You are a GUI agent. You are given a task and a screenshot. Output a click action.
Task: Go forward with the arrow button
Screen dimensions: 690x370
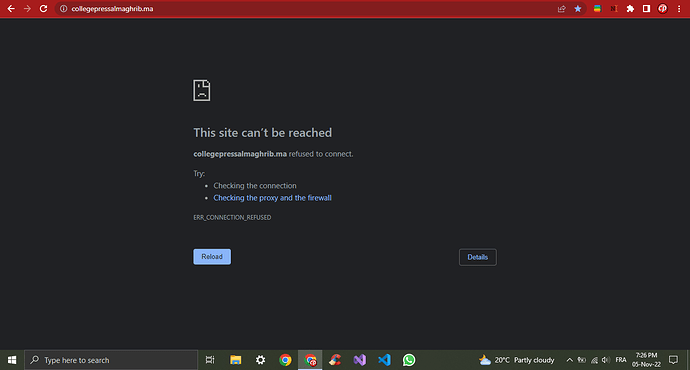(27, 9)
